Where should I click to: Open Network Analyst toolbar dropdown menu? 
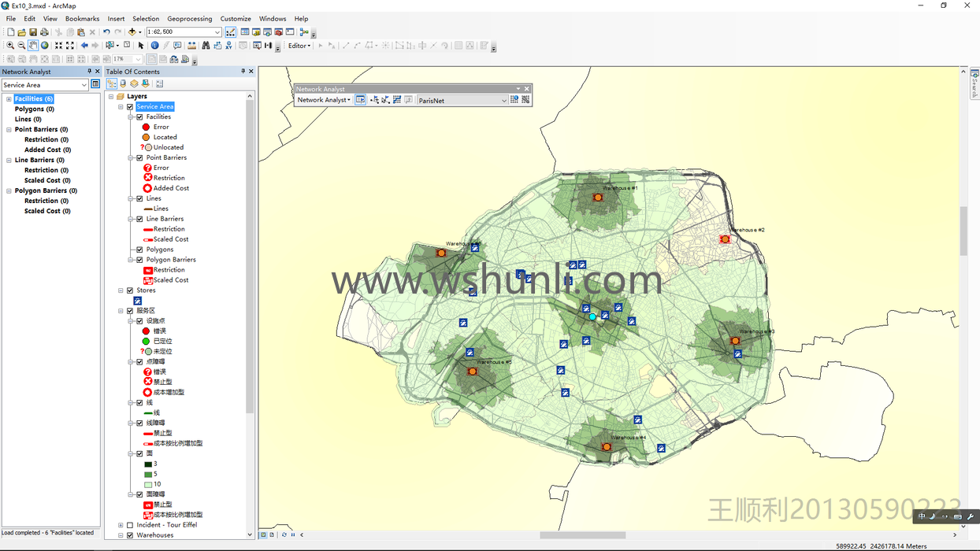point(324,100)
